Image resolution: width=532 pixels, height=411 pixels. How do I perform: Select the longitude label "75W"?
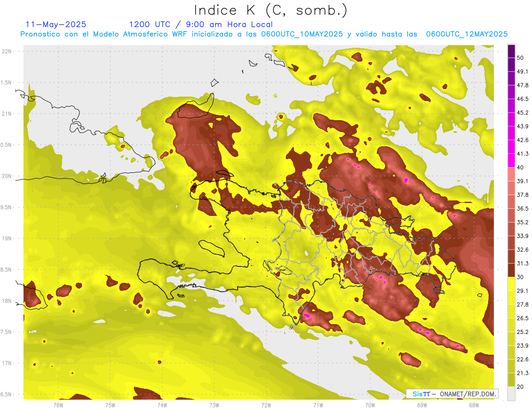click(x=110, y=405)
